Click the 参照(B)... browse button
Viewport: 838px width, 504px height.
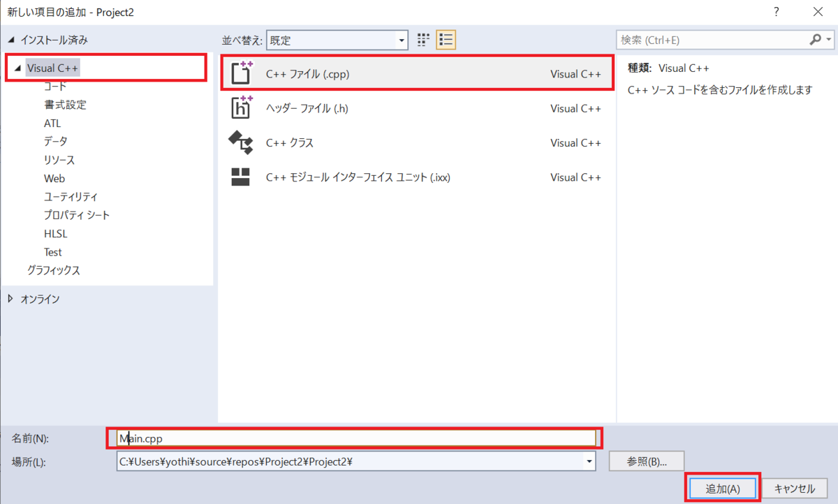[647, 461]
